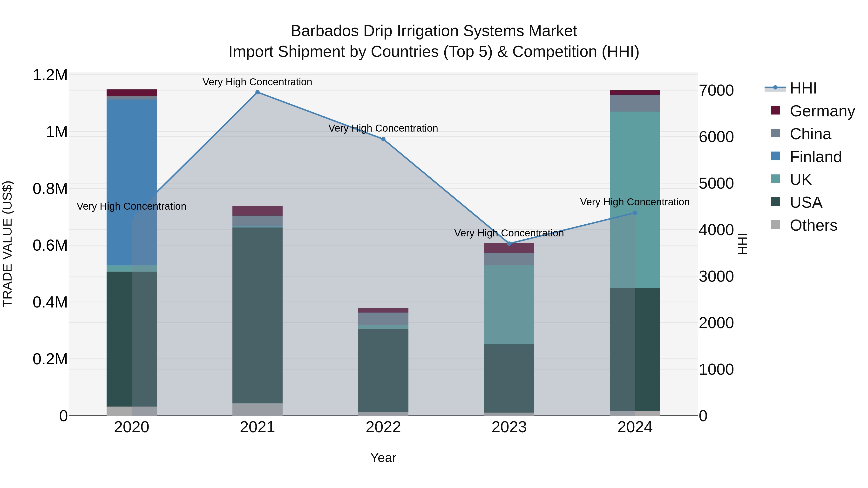Click the USA dark green legend swatch

tap(775, 201)
